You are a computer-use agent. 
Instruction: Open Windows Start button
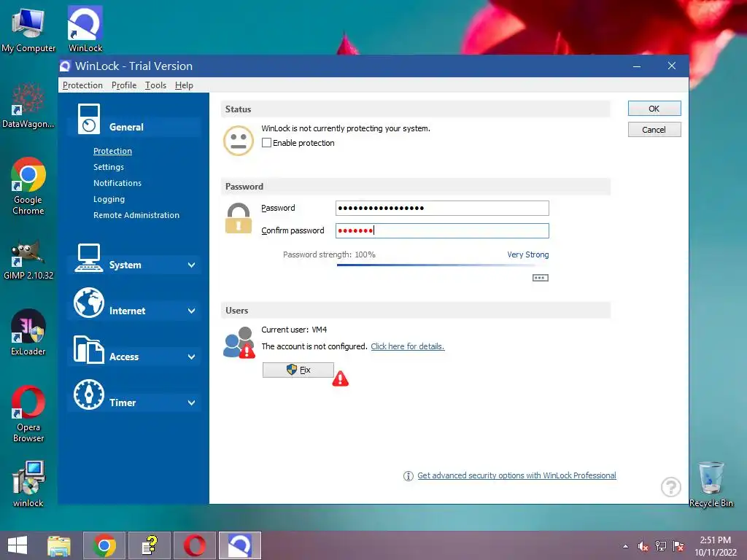tap(18, 545)
